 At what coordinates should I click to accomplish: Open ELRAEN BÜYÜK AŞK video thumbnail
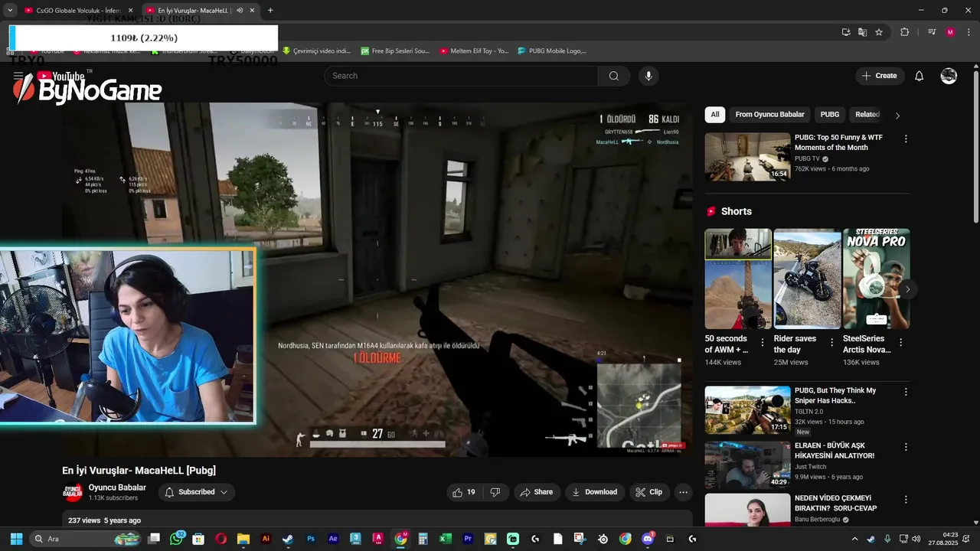point(747,465)
